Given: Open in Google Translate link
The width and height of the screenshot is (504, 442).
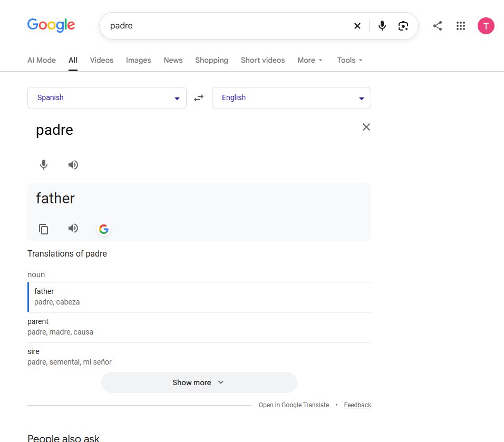Looking at the screenshot, I should coord(294,405).
